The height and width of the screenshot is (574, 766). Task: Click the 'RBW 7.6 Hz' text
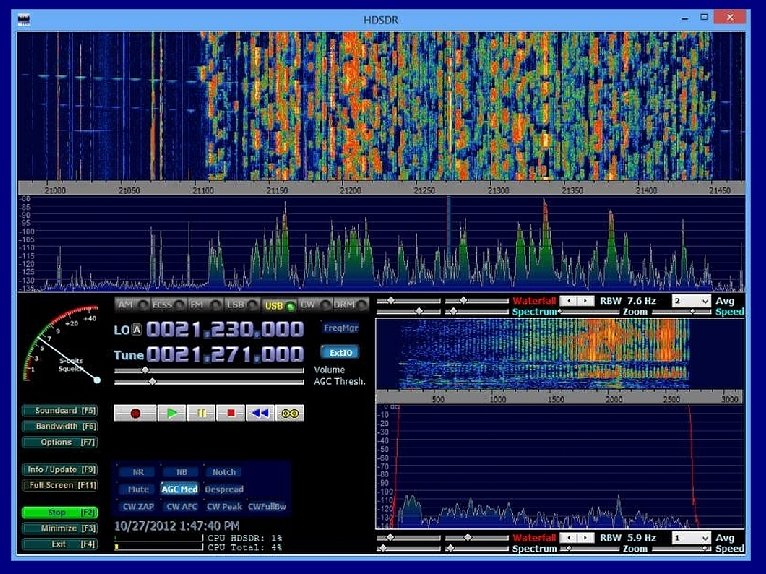coord(628,301)
